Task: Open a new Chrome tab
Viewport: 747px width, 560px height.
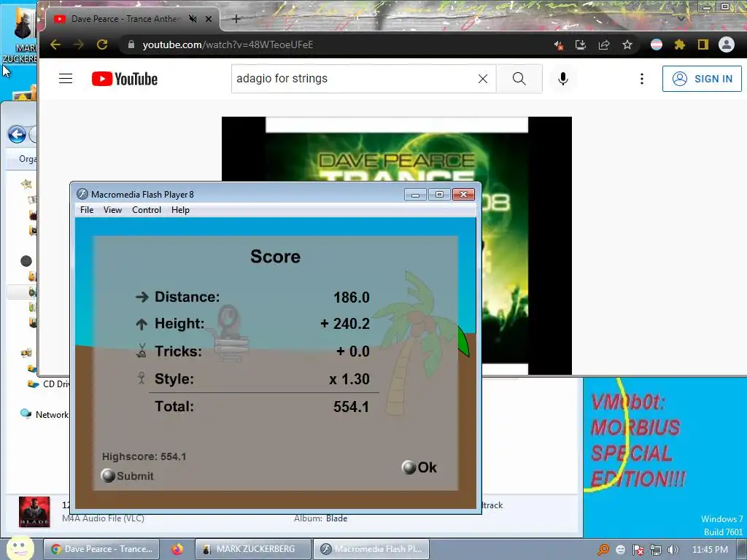Action: click(236, 19)
